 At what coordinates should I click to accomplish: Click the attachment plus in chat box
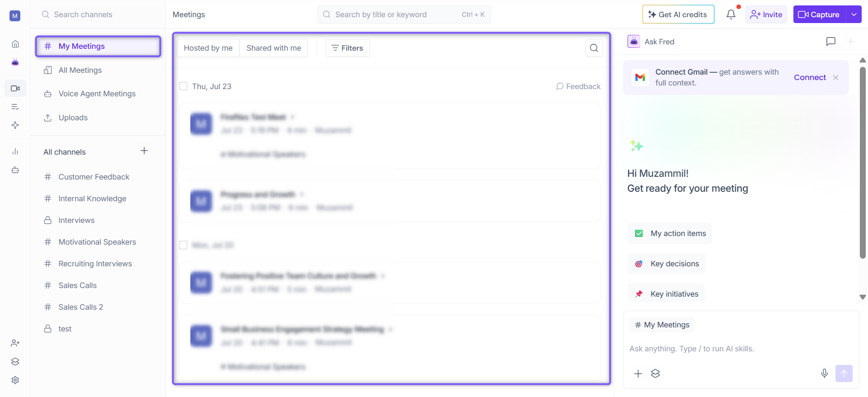pyautogui.click(x=638, y=374)
